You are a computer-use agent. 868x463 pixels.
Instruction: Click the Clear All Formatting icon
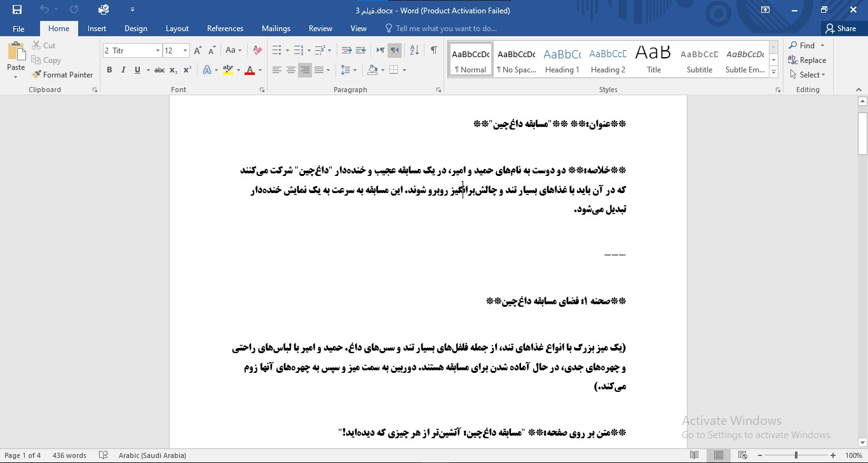257,51
